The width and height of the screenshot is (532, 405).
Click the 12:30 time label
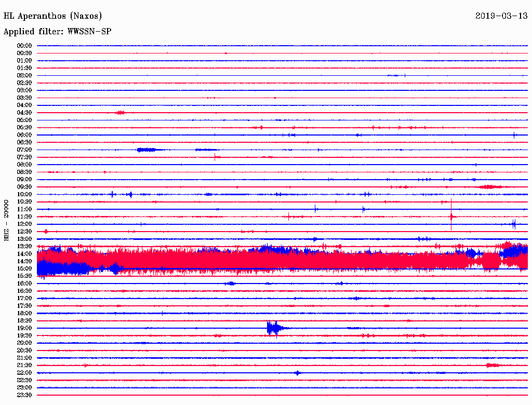point(24,232)
